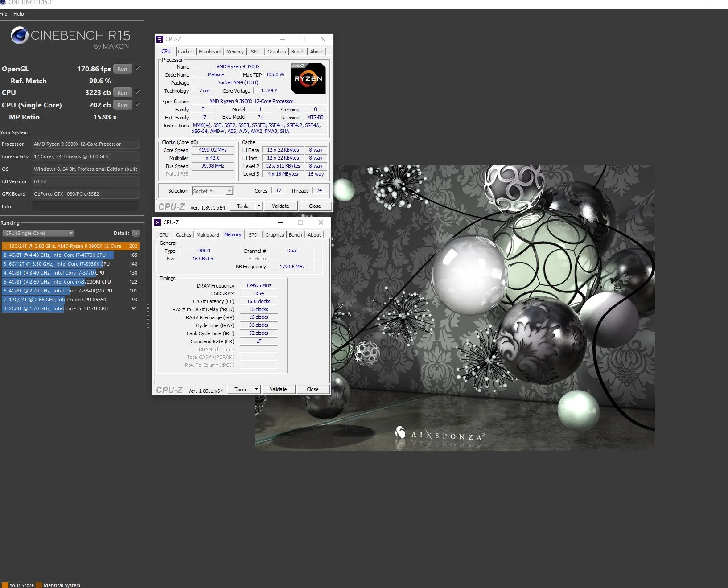Click Validate in Memory CPU-Z window
The image size is (728, 588).
[278, 389]
